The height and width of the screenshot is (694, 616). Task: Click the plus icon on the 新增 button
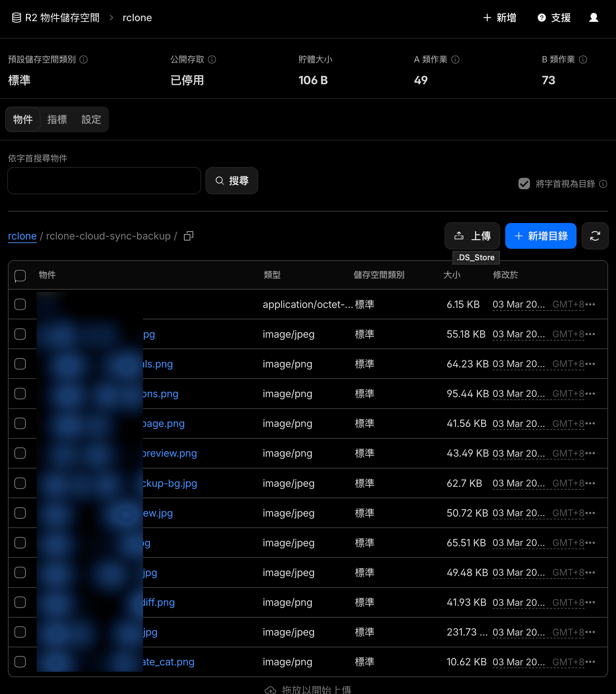click(487, 18)
